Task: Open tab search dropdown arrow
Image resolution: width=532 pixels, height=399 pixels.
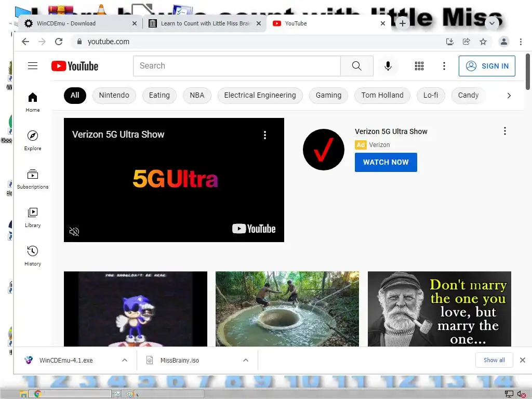Action: pos(491,23)
